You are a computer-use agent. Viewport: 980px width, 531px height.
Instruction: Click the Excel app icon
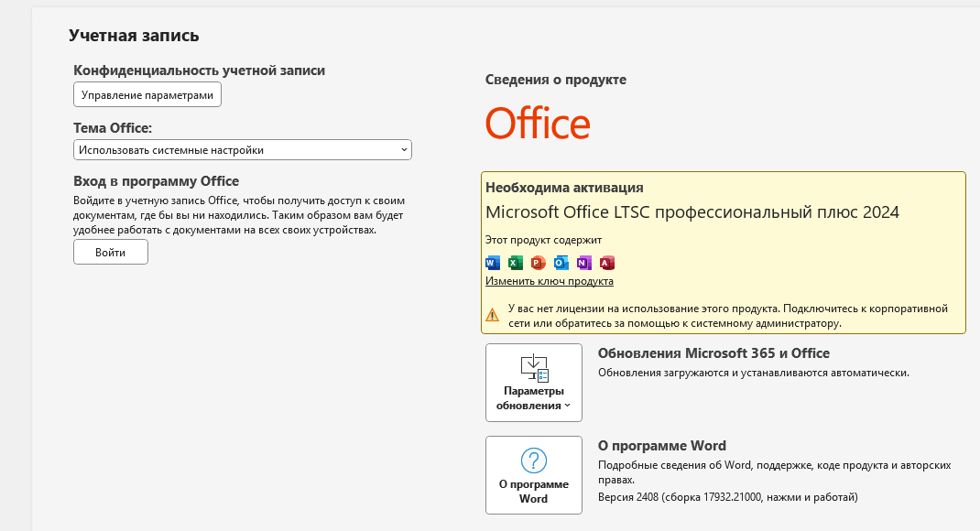click(516, 263)
